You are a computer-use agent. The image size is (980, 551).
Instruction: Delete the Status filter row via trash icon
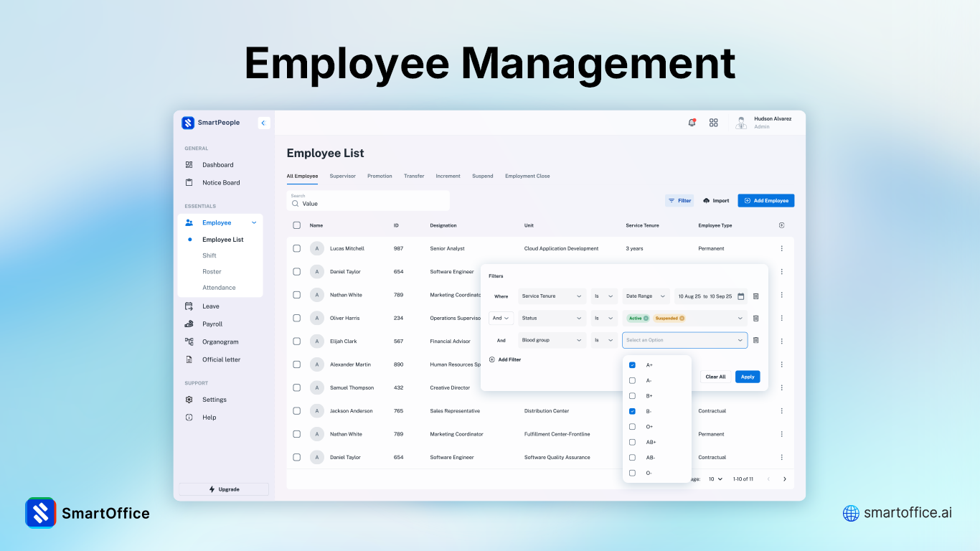pos(756,318)
